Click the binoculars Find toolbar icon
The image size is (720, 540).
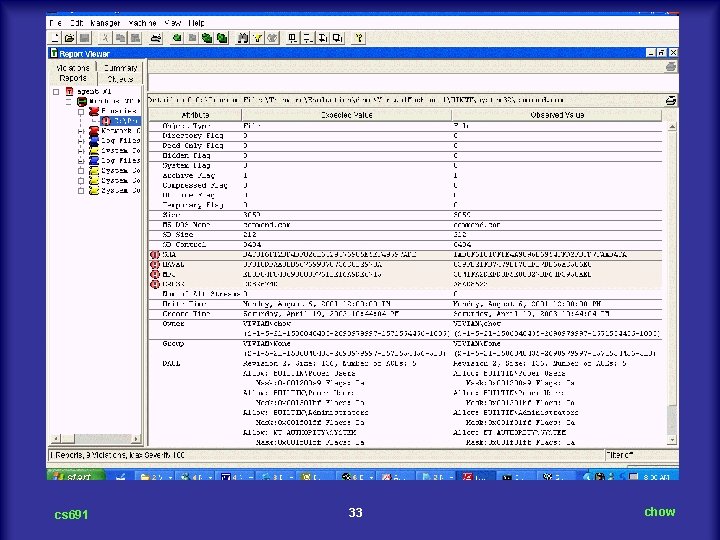(x=242, y=38)
